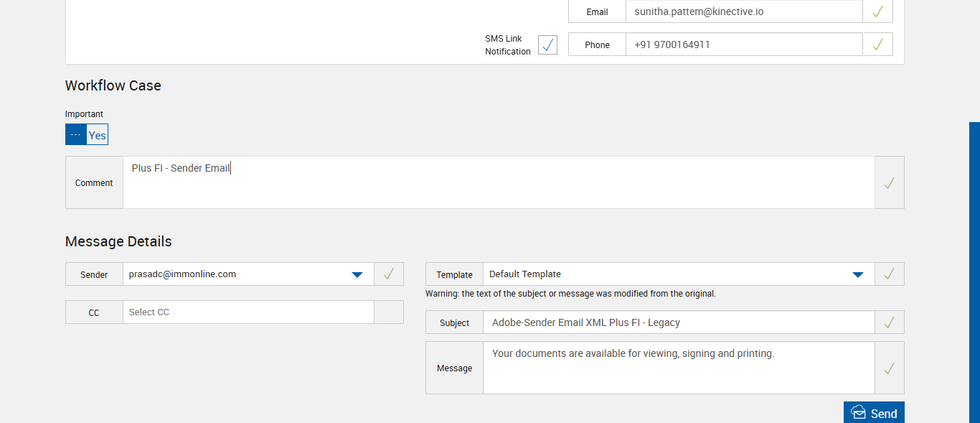Click into the Comment text area
Image resolution: width=980 pixels, height=423 pixels.
pos(499,183)
